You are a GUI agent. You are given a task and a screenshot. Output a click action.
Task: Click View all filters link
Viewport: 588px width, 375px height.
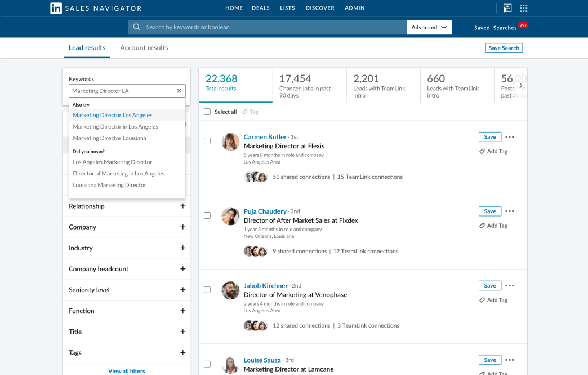pos(126,371)
